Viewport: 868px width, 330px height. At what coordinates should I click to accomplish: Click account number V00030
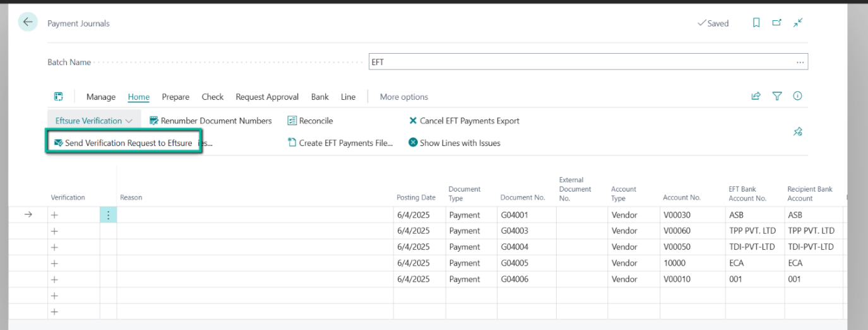coord(677,215)
